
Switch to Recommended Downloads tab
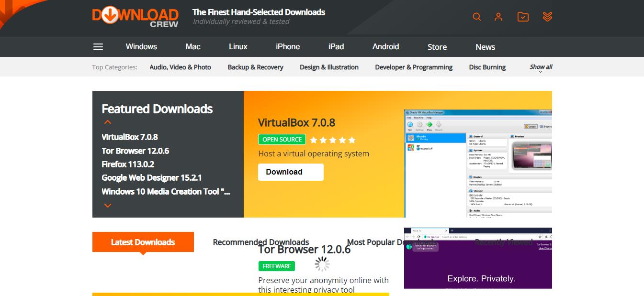click(261, 242)
